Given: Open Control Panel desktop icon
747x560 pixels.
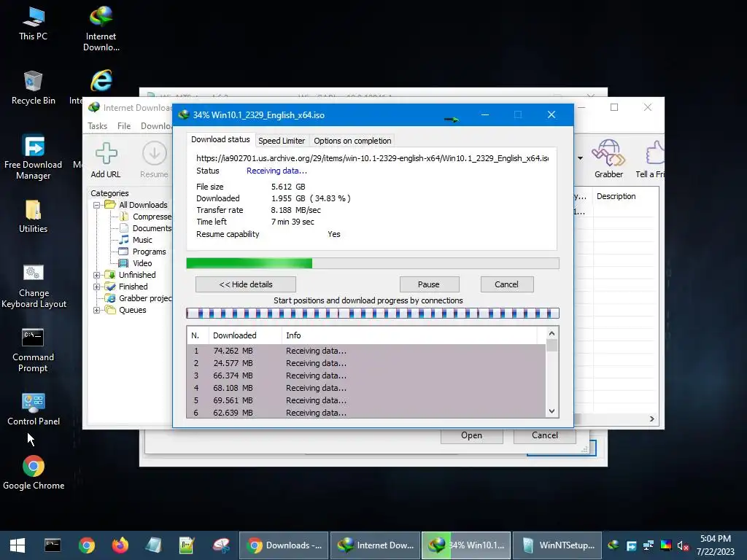Looking at the screenshot, I should point(34,410).
